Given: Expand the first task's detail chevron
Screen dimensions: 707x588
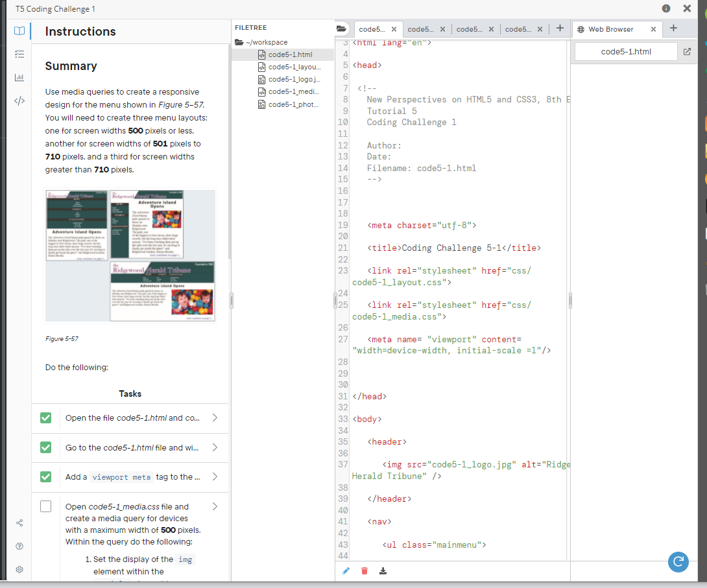Looking at the screenshot, I should [215, 417].
